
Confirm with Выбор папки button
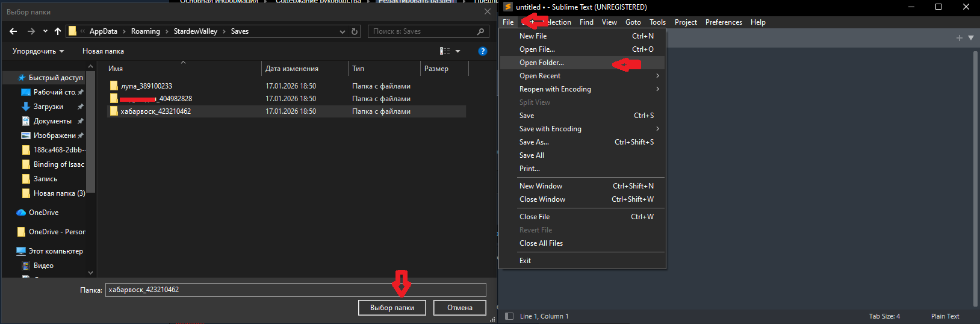coord(392,308)
